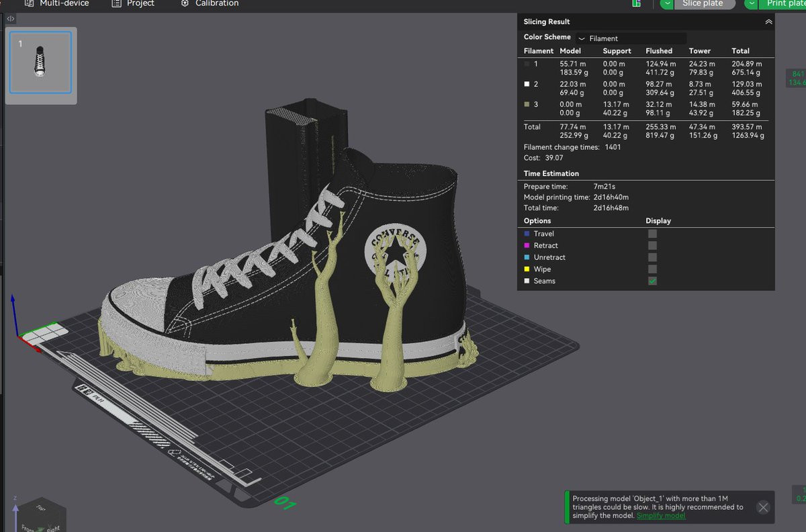
Task: Enable Travel display checkbox
Action: [x=652, y=234]
